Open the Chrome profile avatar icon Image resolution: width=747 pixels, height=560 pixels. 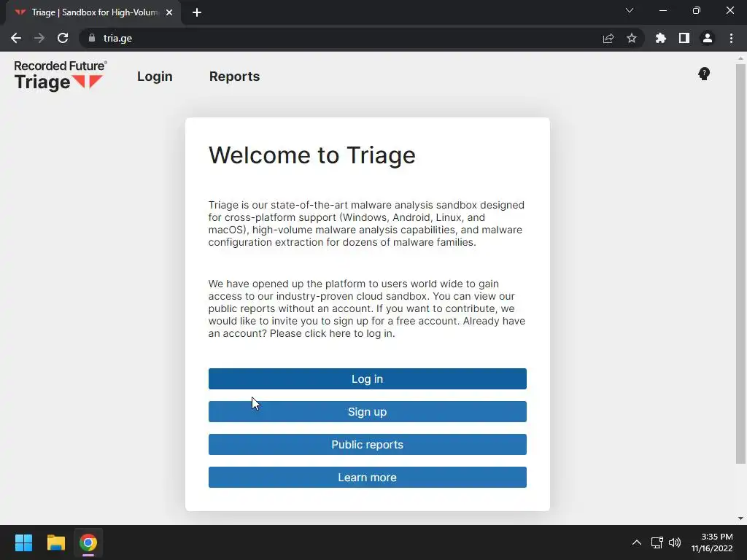pyautogui.click(x=708, y=38)
